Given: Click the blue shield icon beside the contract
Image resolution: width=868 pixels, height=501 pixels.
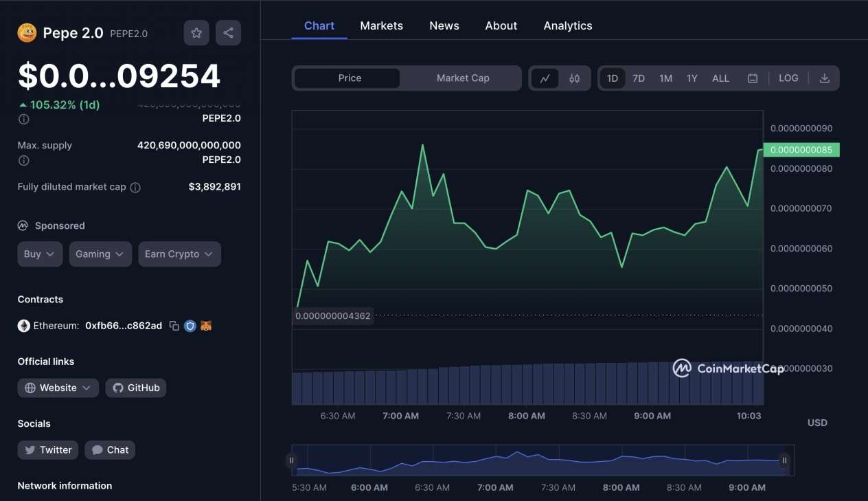Looking at the screenshot, I should 190,326.
